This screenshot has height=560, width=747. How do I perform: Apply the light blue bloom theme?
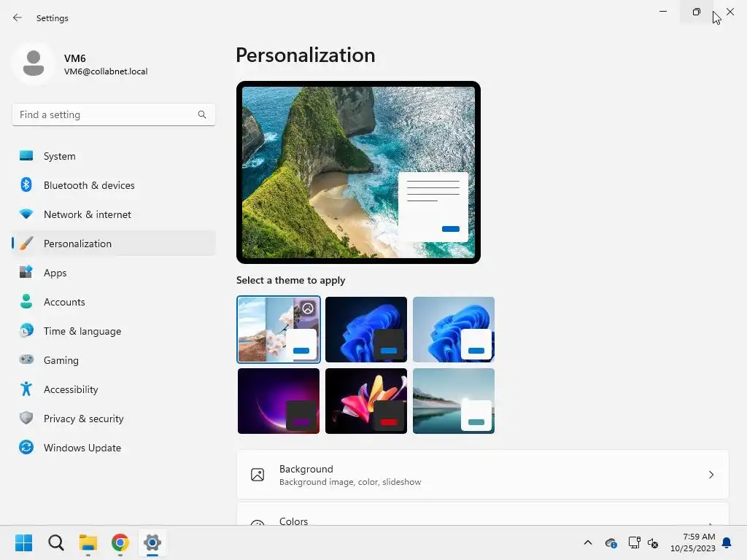pyautogui.click(x=454, y=330)
